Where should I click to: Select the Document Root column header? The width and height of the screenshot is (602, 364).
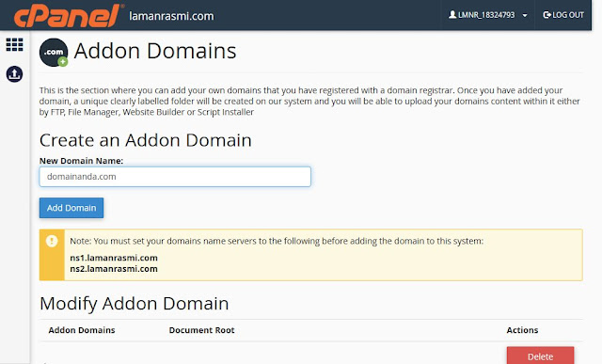pos(201,330)
